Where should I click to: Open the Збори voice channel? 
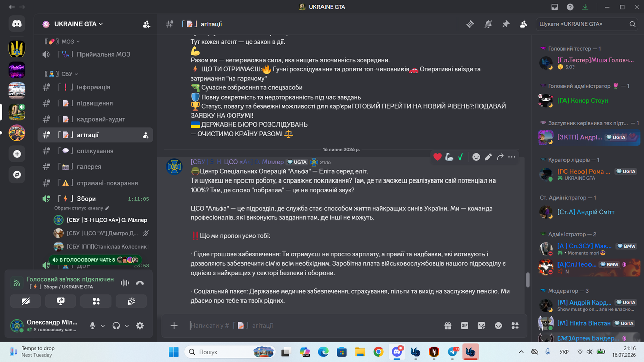pyautogui.click(x=96, y=199)
